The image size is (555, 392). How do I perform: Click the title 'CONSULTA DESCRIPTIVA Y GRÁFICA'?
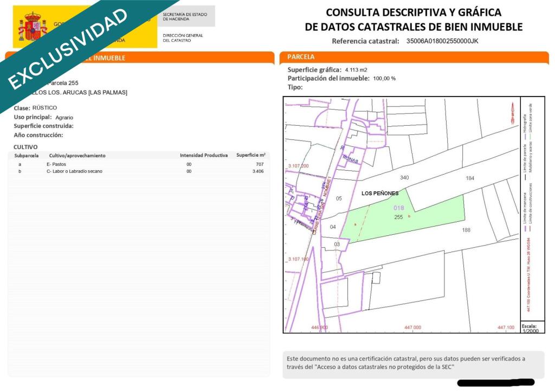414,12
